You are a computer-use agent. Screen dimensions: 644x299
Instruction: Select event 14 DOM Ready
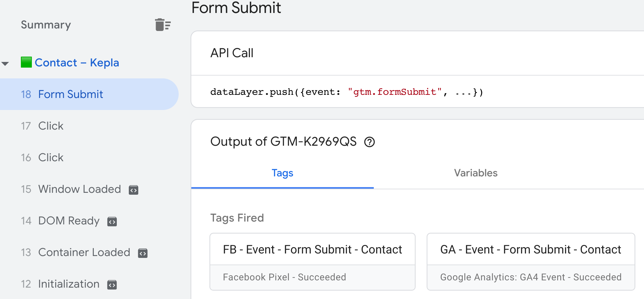(x=69, y=221)
